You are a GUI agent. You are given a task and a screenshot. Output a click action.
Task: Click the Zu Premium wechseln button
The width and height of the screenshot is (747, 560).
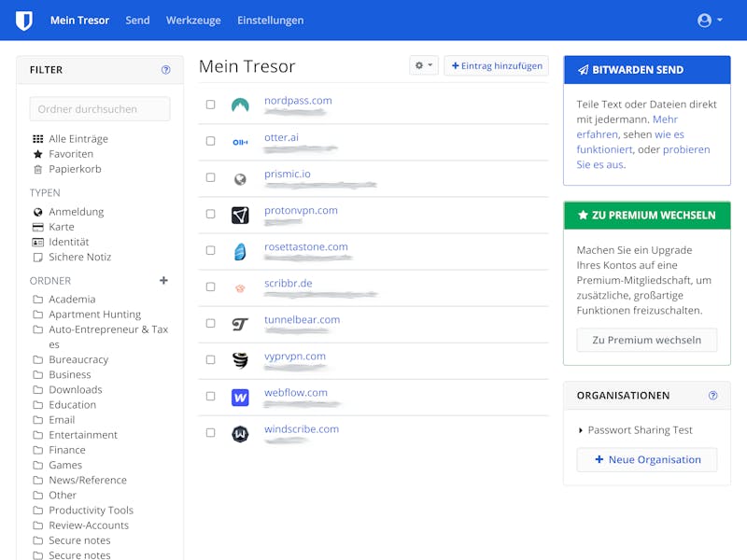646,340
